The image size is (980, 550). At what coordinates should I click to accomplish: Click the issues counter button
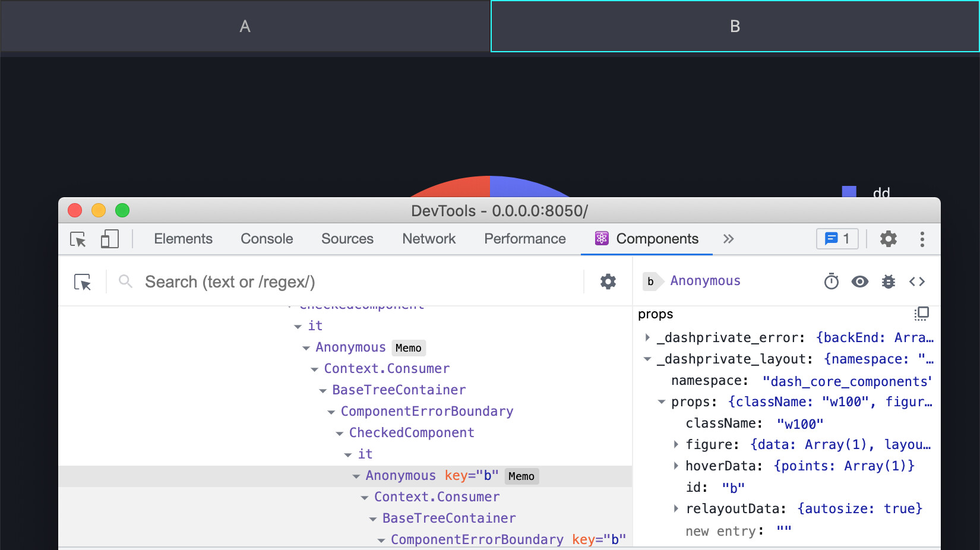837,239
